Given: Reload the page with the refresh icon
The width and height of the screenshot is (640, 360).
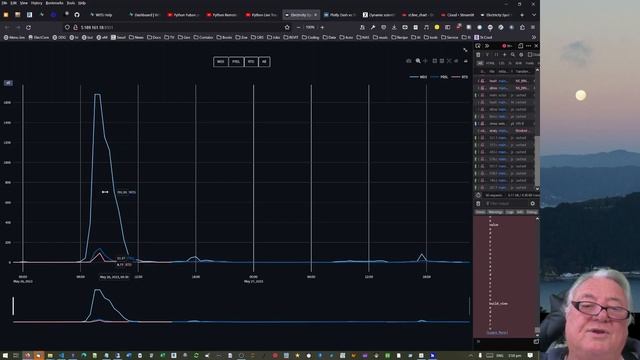Looking at the screenshot, I should pos(28,27).
